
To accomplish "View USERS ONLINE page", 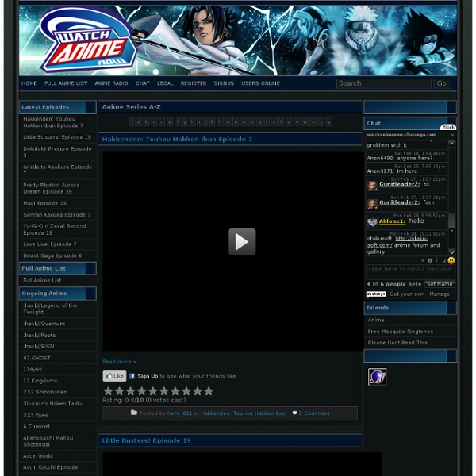I will click(x=260, y=83).
